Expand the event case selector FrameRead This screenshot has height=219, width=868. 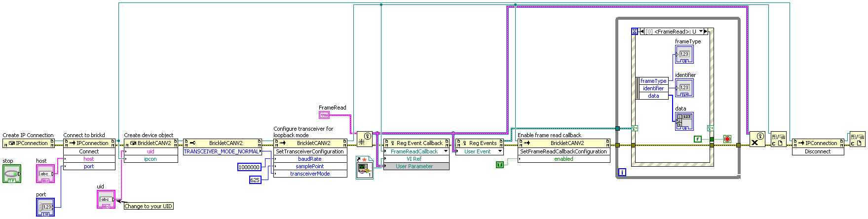701,32
